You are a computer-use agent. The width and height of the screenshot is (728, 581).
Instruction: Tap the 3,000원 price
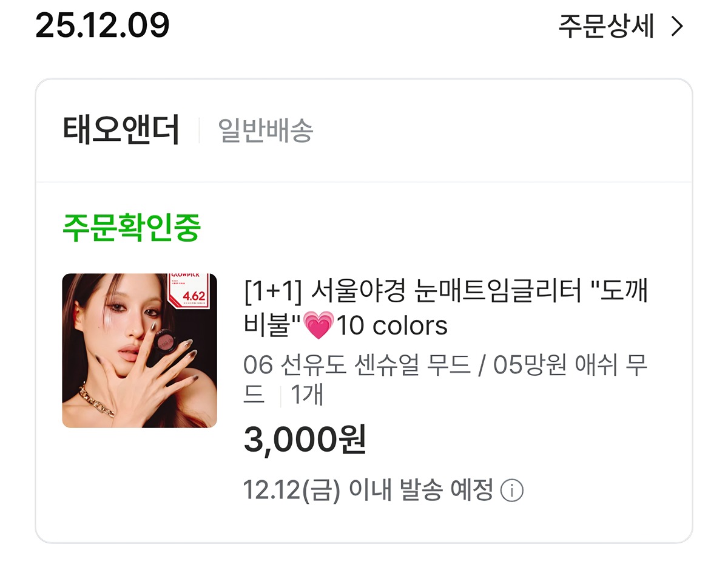pos(305,440)
